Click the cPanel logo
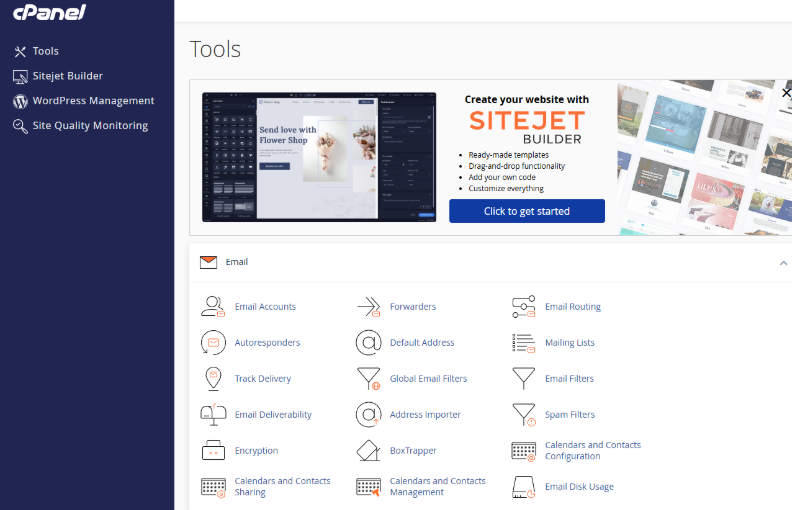792x510 pixels. coord(49,13)
